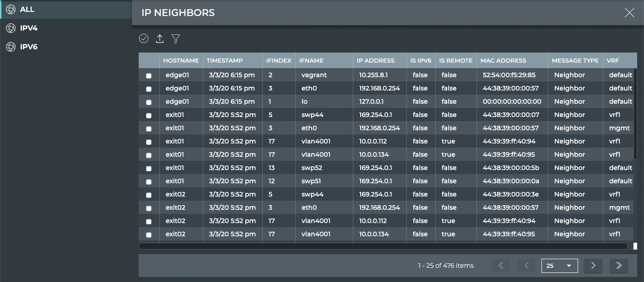
Task: Switch to the IPV4 tab
Action: click(28, 28)
